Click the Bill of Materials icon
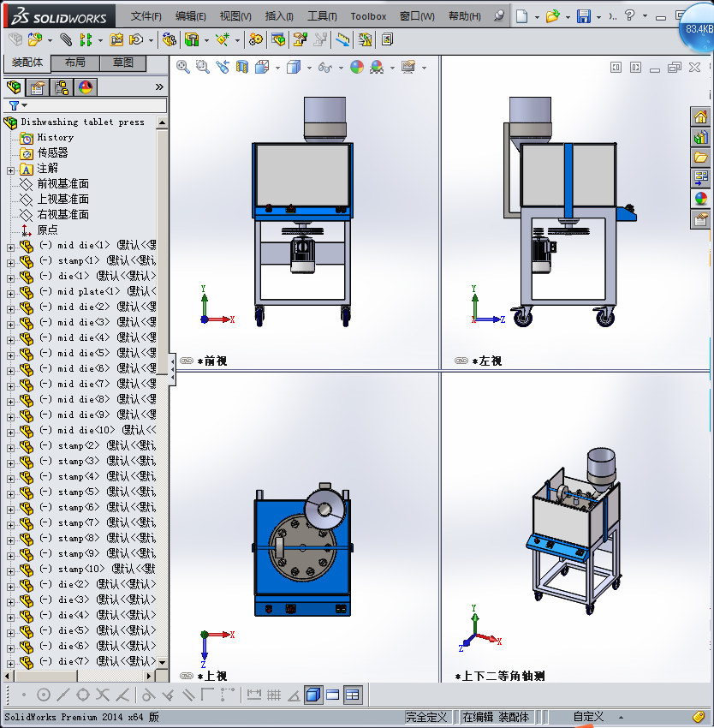The width and height of the screenshot is (714, 728). (278, 40)
